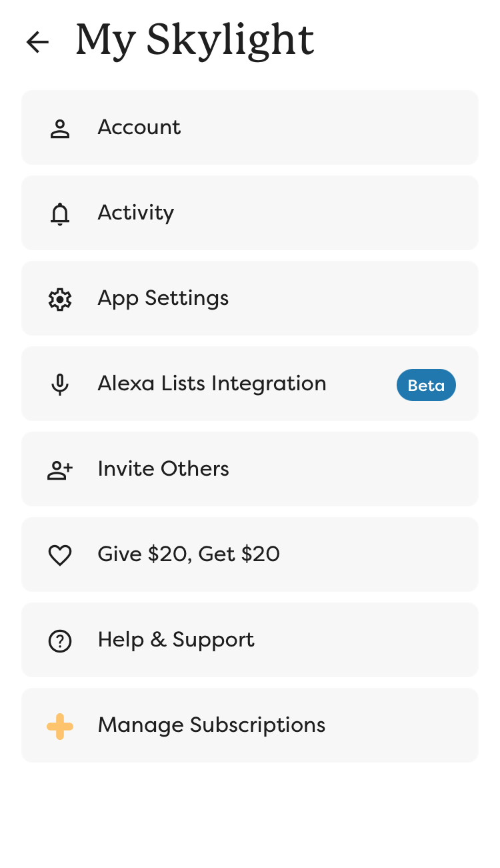The width and height of the screenshot is (500, 868).
Task: Tap the back arrow icon
Action: point(37,42)
